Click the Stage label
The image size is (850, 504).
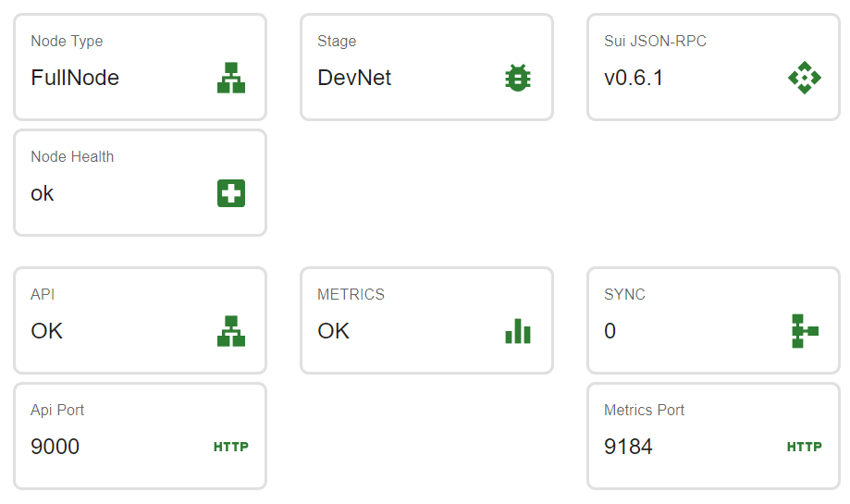pyautogui.click(x=337, y=42)
